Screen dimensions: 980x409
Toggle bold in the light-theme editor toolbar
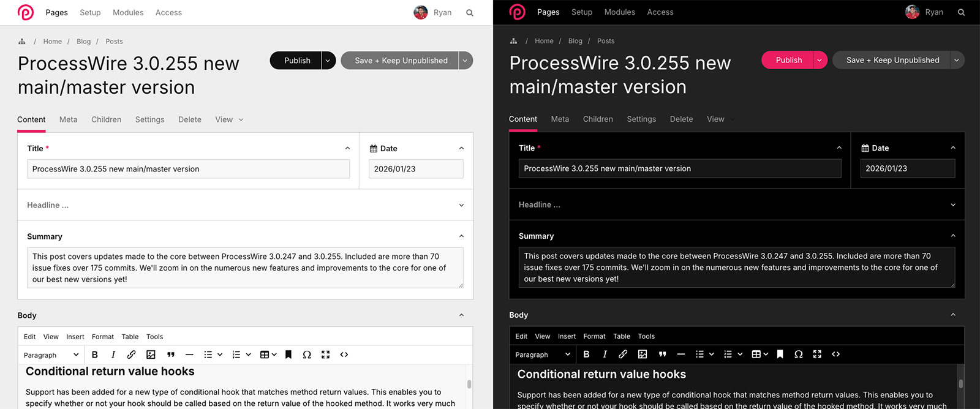pos(95,355)
